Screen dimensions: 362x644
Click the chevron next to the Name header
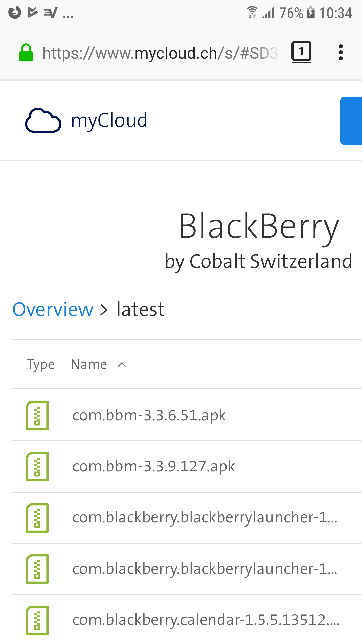tap(122, 365)
